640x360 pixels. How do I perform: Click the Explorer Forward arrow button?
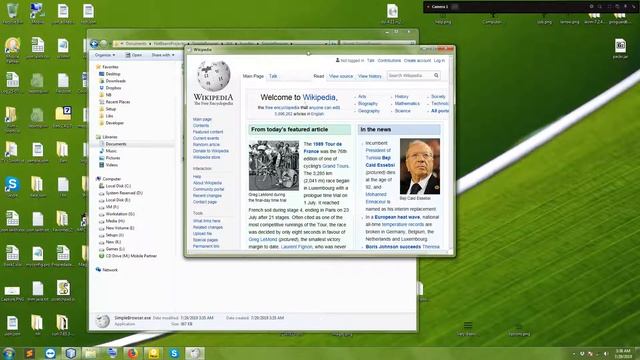[x=104, y=44]
